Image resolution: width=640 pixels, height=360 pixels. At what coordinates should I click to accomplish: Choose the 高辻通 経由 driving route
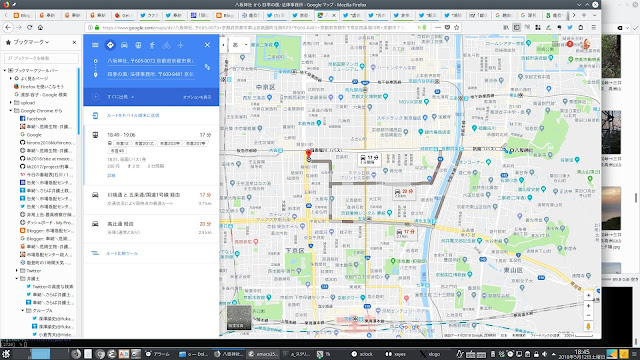click(x=151, y=228)
